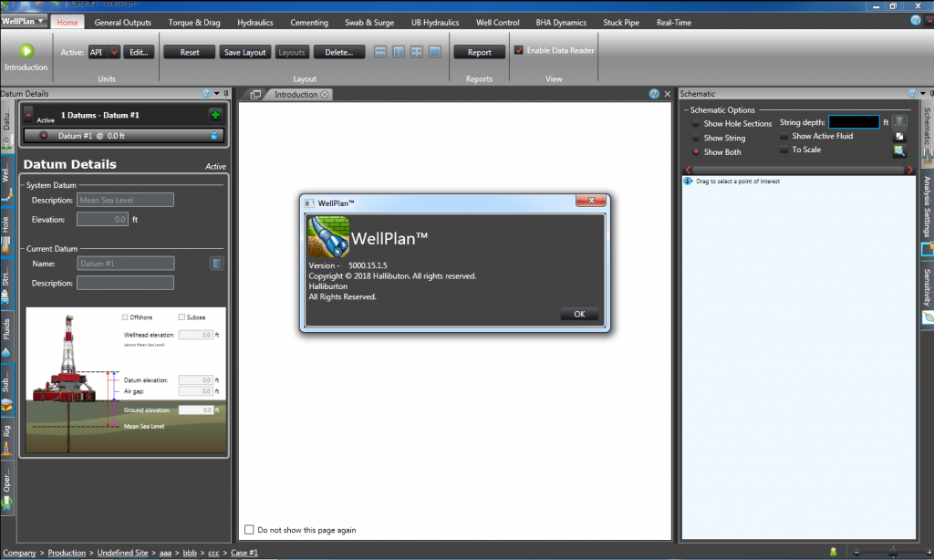Select the single-pane layout icon
Image resolution: width=934 pixels, height=560 pixels.
[435, 52]
